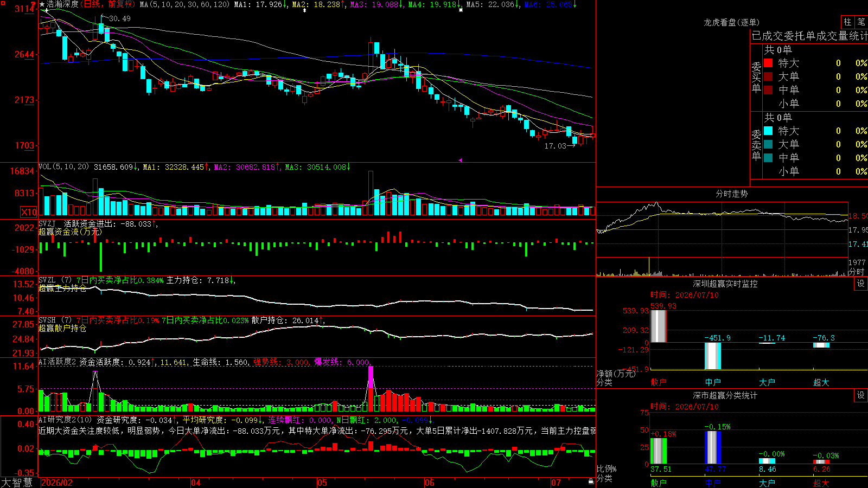Click the magenta arrow marker under the candlestick chart
The width and height of the screenshot is (868, 488).
click(461, 160)
